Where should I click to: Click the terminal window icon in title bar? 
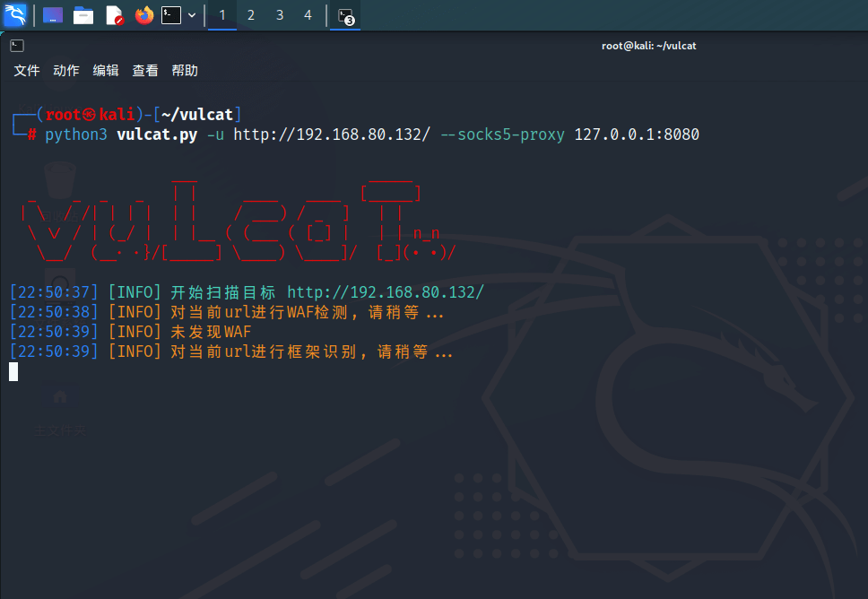point(17,46)
